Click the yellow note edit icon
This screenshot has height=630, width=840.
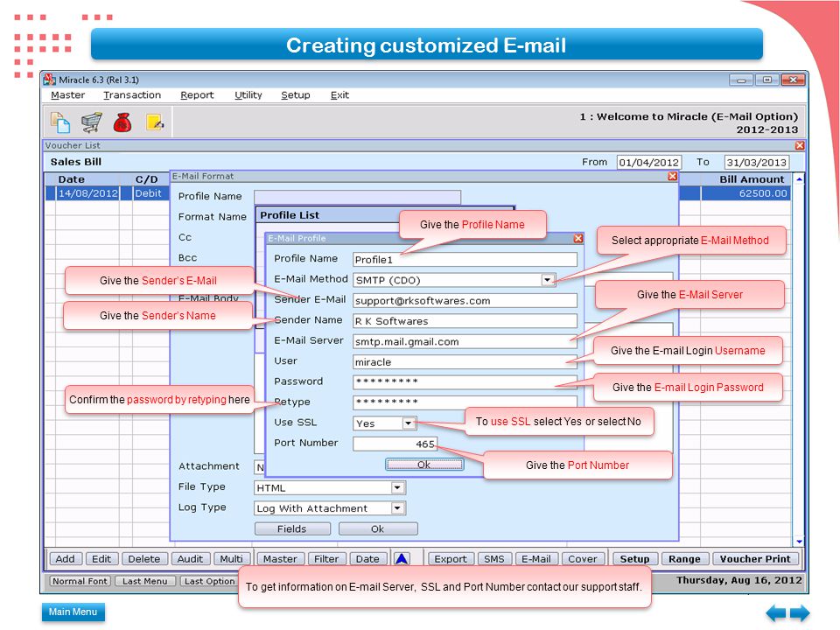pyautogui.click(x=155, y=122)
